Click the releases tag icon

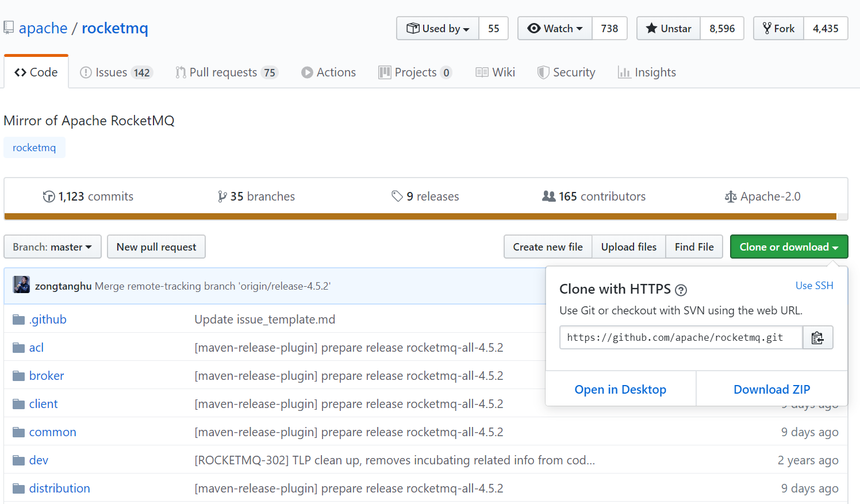pyautogui.click(x=397, y=197)
